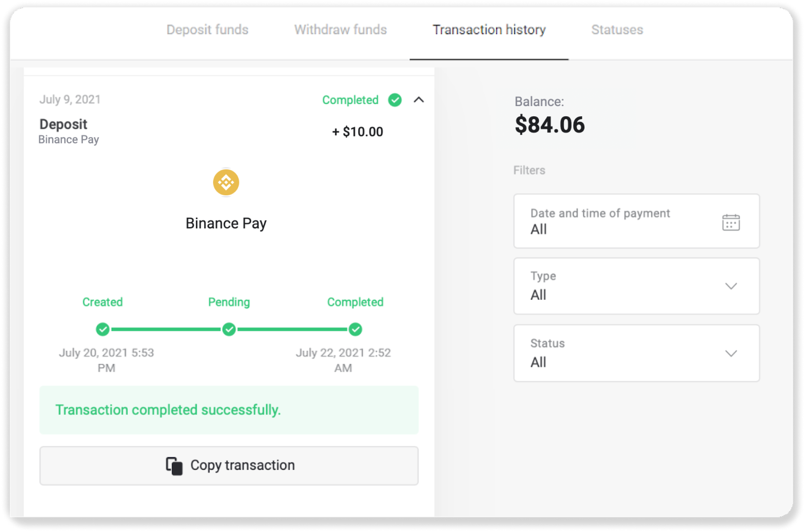
Task: Click the final Completed step checkmark on timeline
Action: [355, 329]
